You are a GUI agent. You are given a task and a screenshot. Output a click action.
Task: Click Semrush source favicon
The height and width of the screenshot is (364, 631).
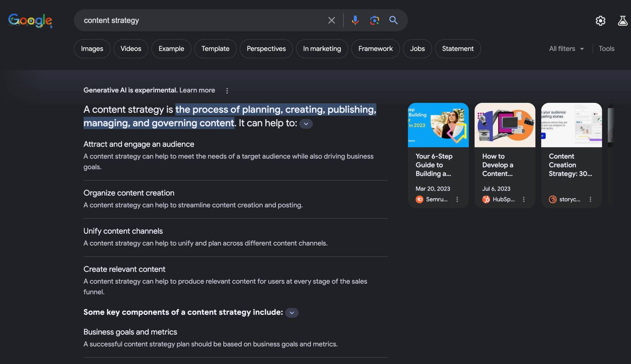tap(419, 199)
